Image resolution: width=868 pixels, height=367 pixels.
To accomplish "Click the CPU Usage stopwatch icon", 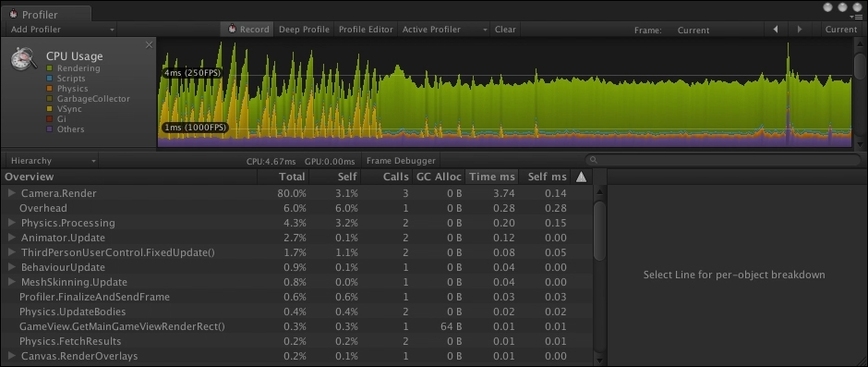I will [24, 59].
